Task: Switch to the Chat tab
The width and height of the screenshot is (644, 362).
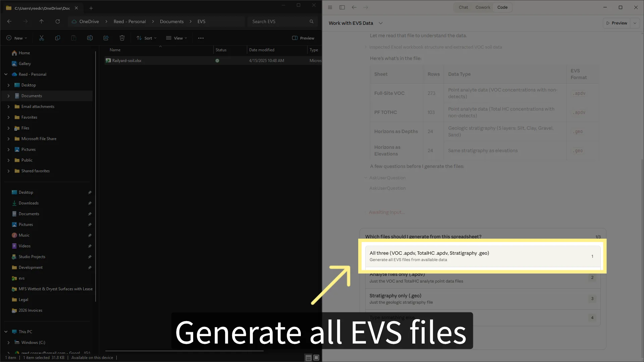Action: (x=463, y=7)
